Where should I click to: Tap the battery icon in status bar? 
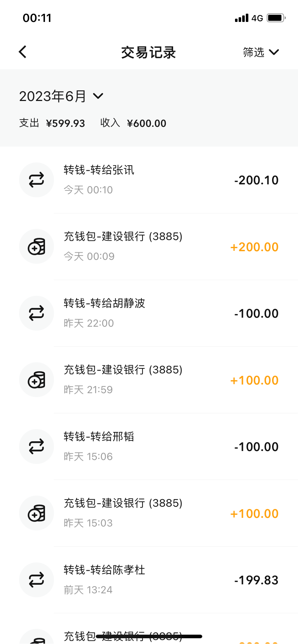pyautogui.click(x=276, y=18)
